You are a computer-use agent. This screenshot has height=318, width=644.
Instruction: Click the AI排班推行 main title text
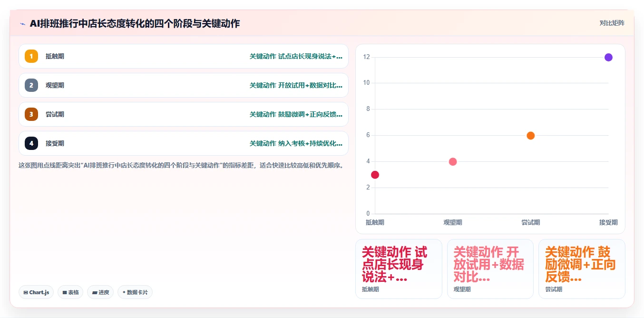(135, 23)
